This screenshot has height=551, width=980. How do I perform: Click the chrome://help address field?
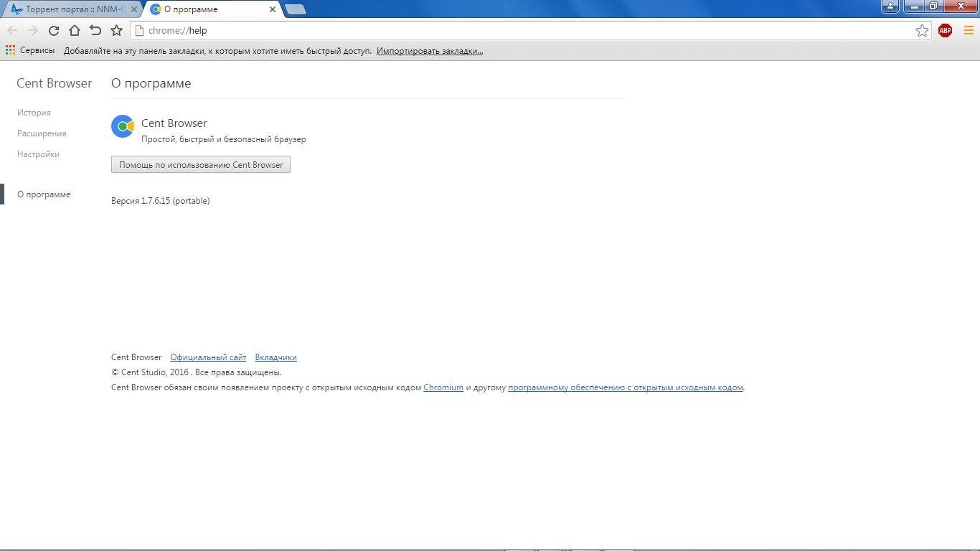point(531,30)
